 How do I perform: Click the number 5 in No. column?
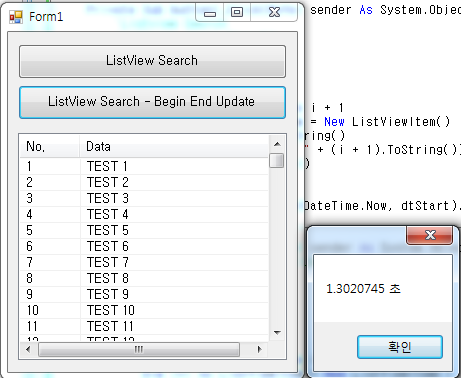[29, 230]
